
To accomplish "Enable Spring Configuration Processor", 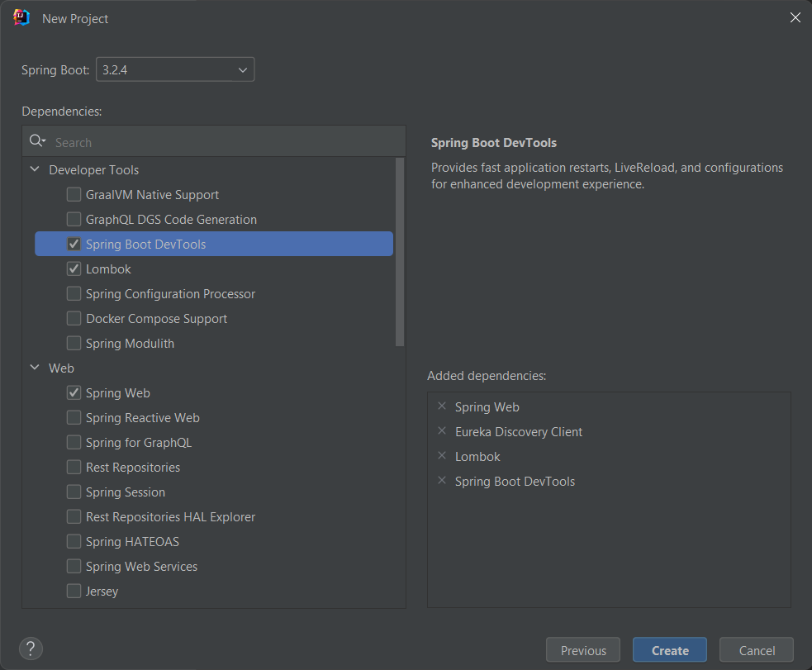I will point(74,294).
